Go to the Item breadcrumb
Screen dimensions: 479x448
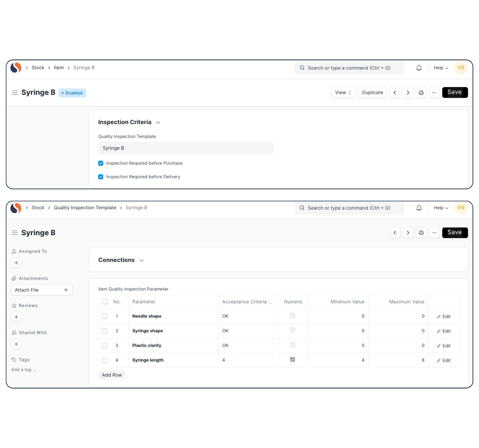(59, 68)
